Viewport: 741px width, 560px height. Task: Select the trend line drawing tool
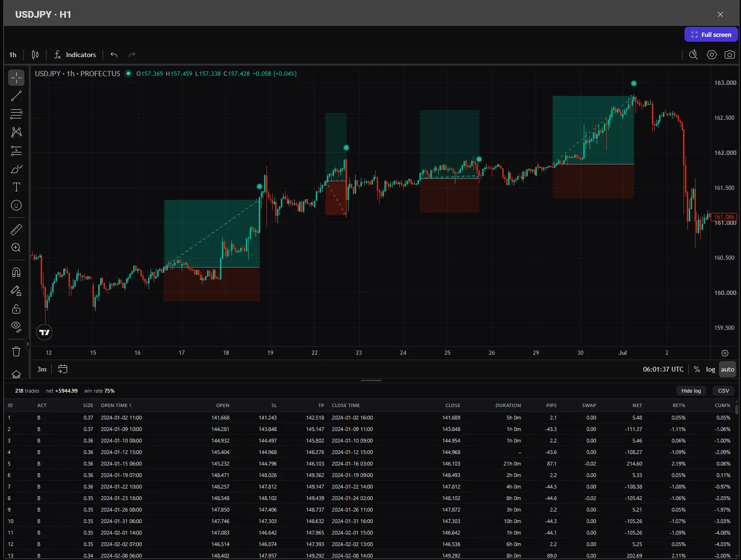point(16,96)
